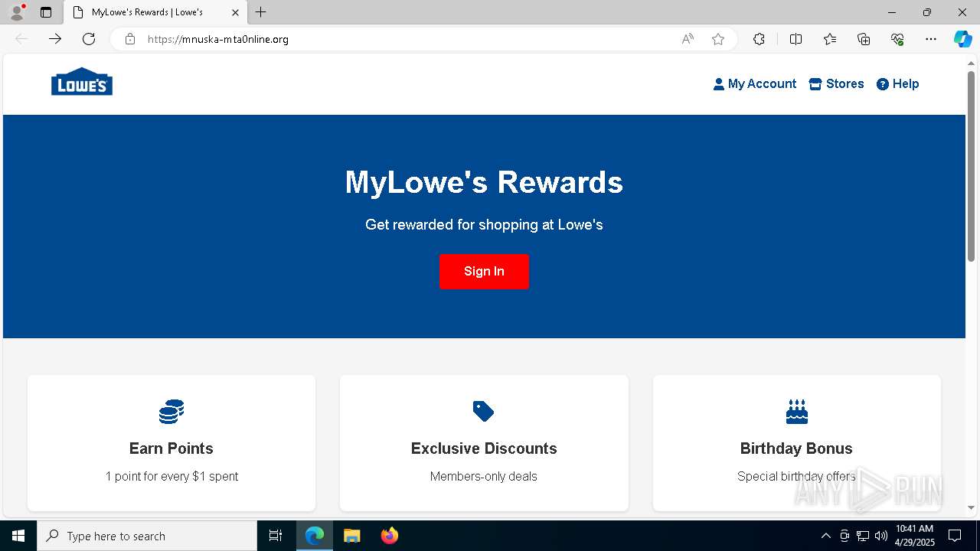Click the address bar URL
The image size is (980, 551).
coord(218,39)
